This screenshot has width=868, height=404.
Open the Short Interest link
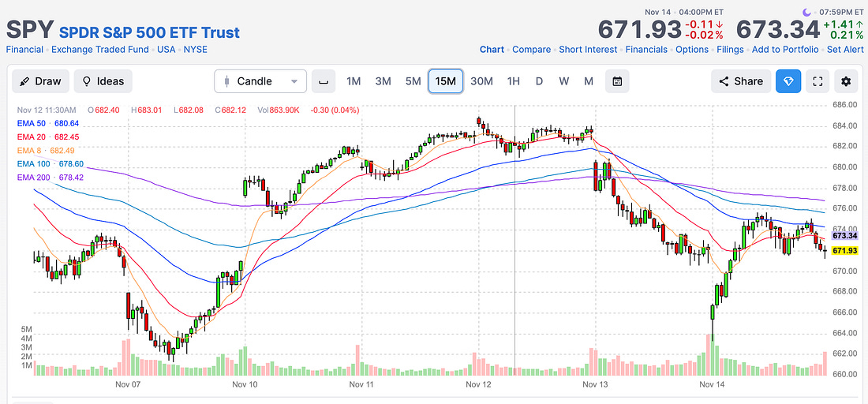(588, 49)
